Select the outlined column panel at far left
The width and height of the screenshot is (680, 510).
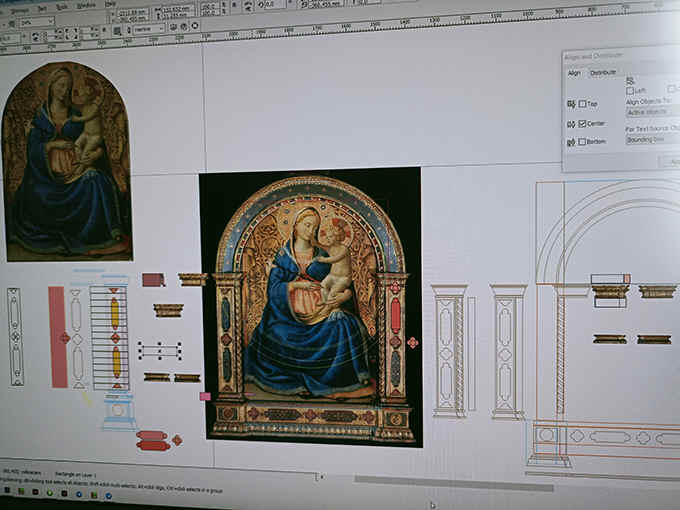click(16, 337)
